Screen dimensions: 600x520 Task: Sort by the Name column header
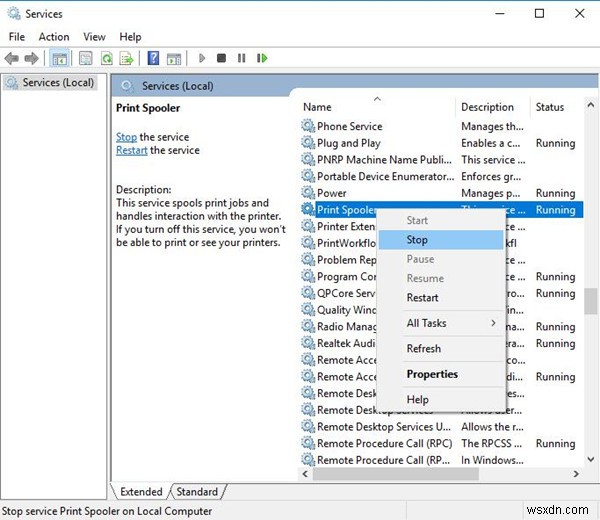(318, 107)
